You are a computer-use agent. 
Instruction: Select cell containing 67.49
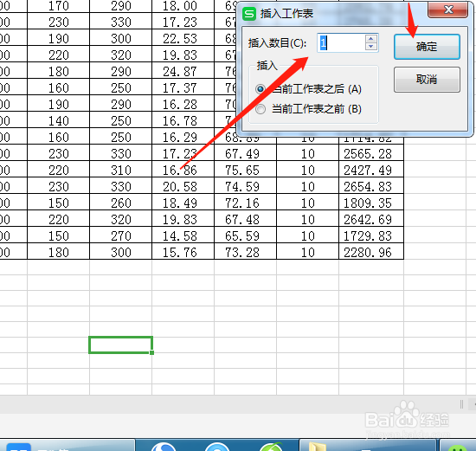(x=245, y=152)
